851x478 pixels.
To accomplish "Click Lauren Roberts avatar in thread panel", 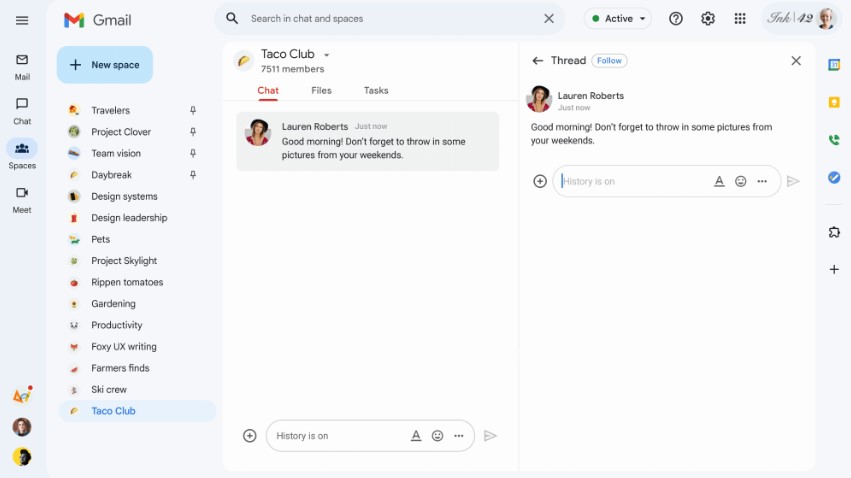I will [x=539, y=99].
